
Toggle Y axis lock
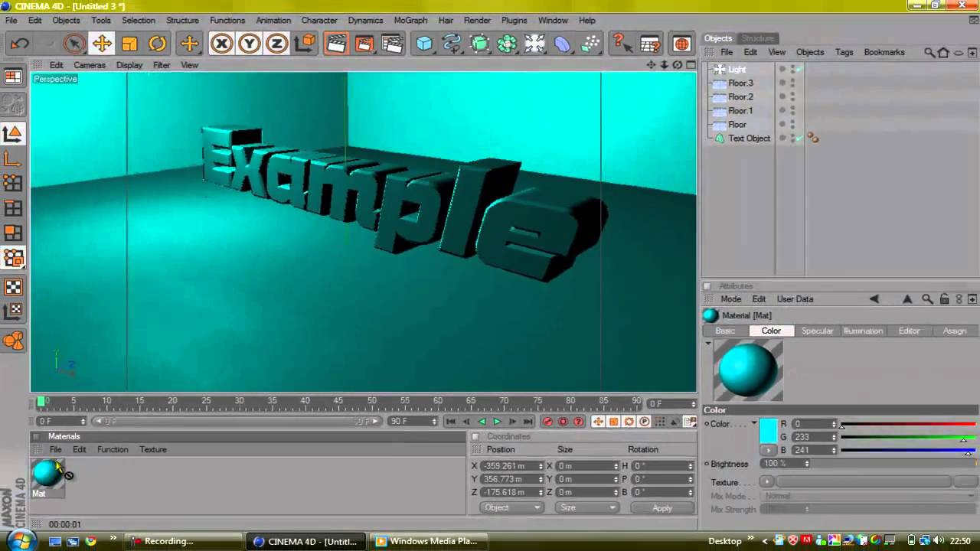[x=249, y=44]
